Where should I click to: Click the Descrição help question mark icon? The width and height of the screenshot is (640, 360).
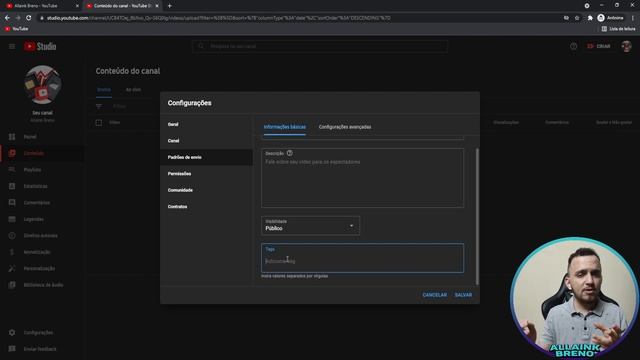coord(289,153)
